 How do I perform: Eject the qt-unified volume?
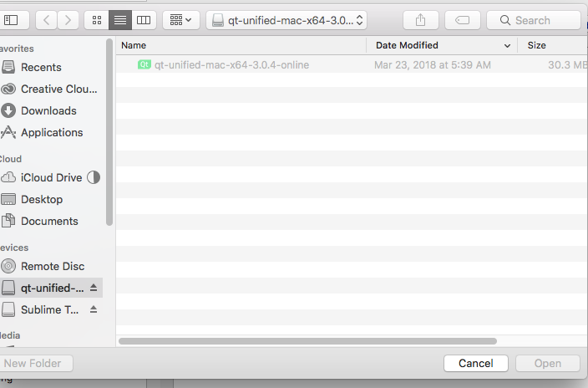coord(94,288)
